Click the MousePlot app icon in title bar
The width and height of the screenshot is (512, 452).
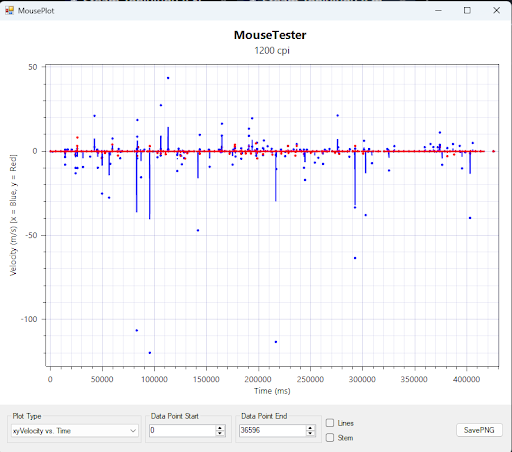[9, 10]
